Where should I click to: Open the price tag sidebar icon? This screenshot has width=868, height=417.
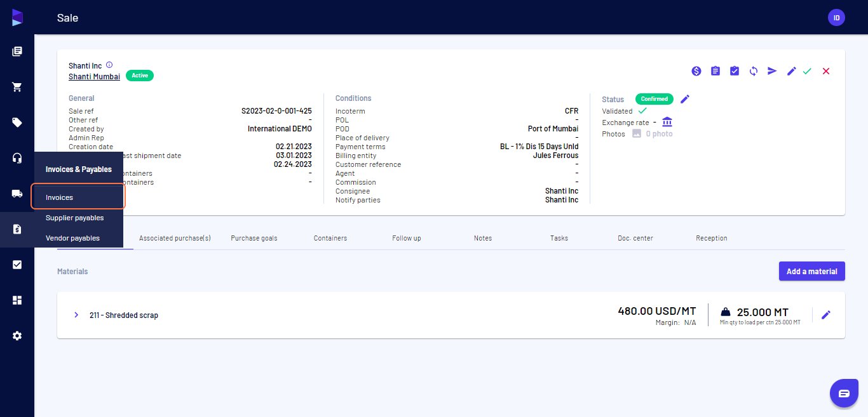click(17, 122)
